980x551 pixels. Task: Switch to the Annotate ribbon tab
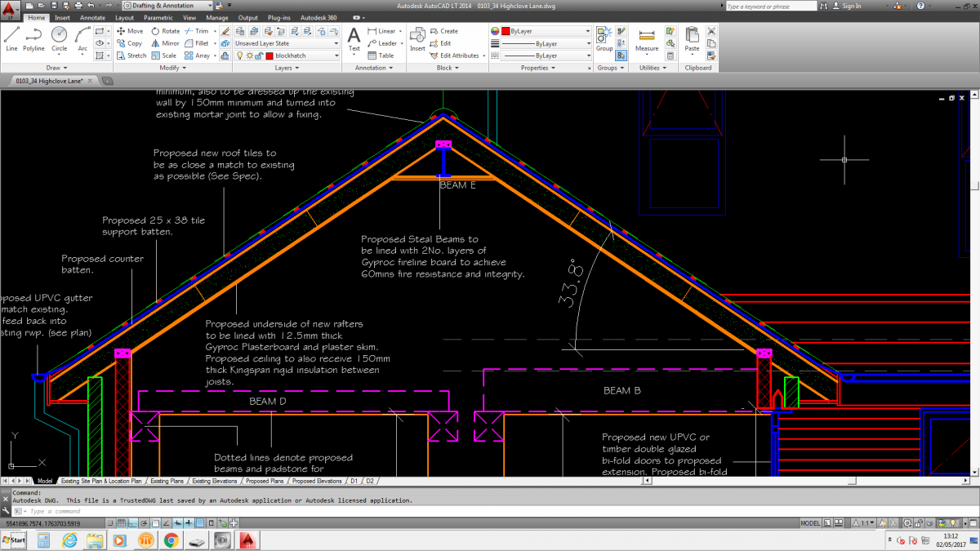click(x=92, y=17)
